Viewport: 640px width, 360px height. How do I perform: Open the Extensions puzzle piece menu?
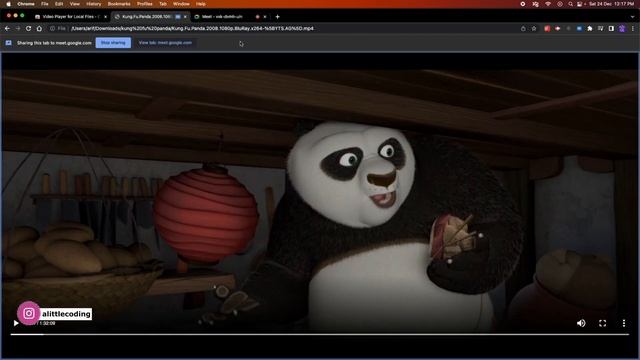pyautogui.click(x=590, y=29)
